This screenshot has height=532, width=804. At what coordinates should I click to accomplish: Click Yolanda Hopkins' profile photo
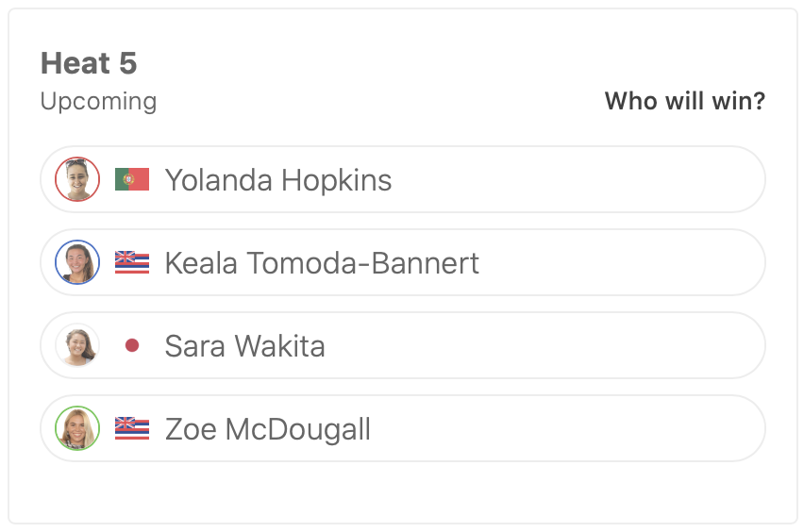[77, 179]
